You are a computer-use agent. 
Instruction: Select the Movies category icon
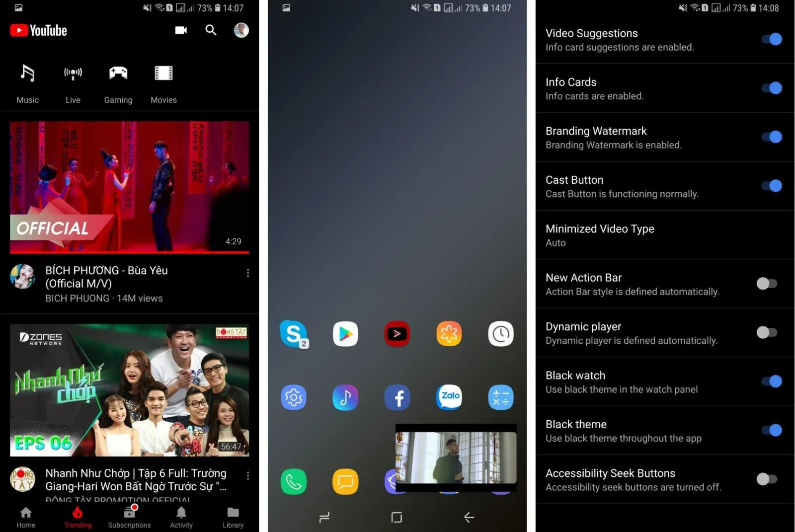[x=163, y=73]
